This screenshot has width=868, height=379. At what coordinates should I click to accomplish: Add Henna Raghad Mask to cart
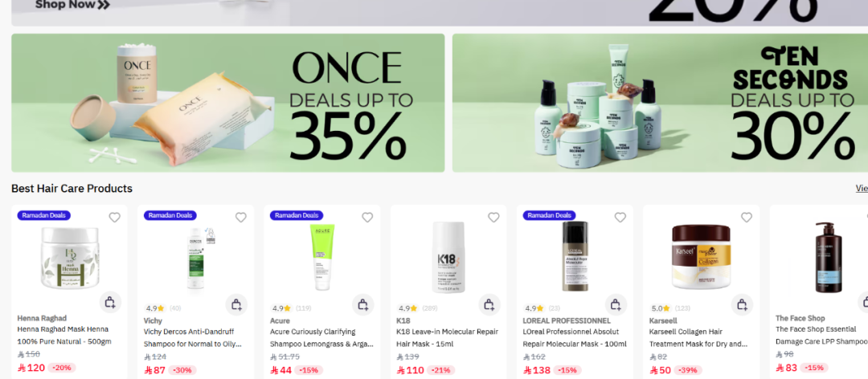(x=110, y=302)
